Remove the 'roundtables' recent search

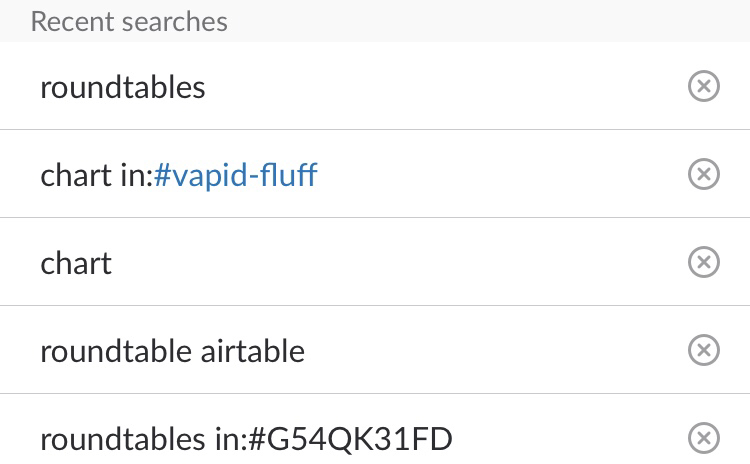pos(704,86)
